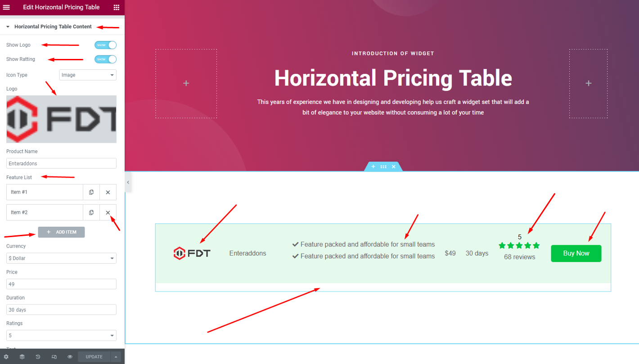Disable the Show Ratting toggle
The image size is (639, 364).
pos(105,59)
